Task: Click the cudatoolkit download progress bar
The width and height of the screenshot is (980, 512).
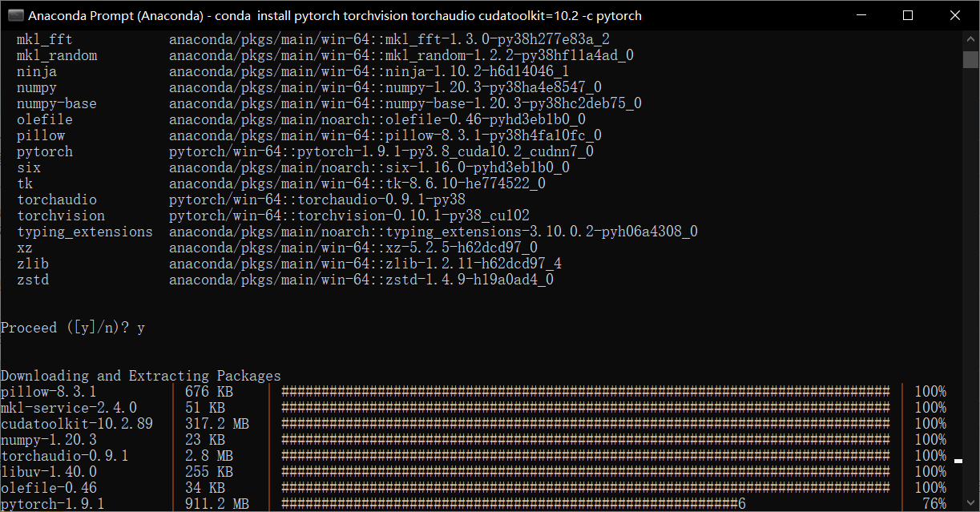Action: pos(586,424)
